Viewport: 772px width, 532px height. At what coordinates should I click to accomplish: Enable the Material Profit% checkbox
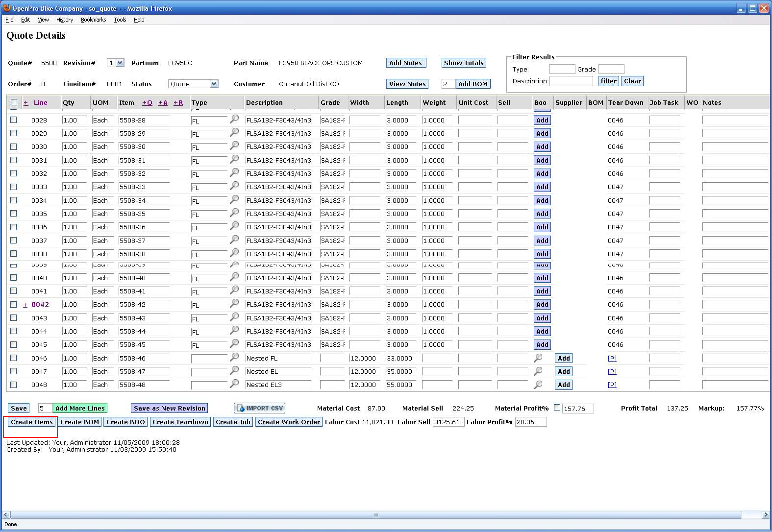click(x=557, y=408)
